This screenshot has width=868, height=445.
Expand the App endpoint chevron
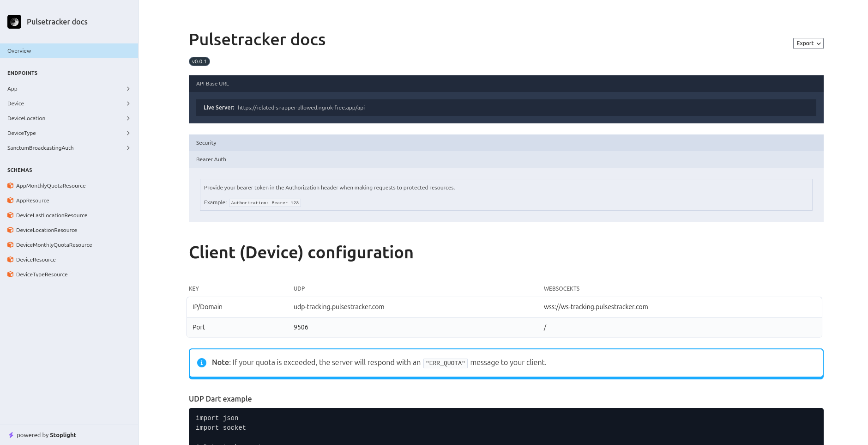[x=128, y=89]
